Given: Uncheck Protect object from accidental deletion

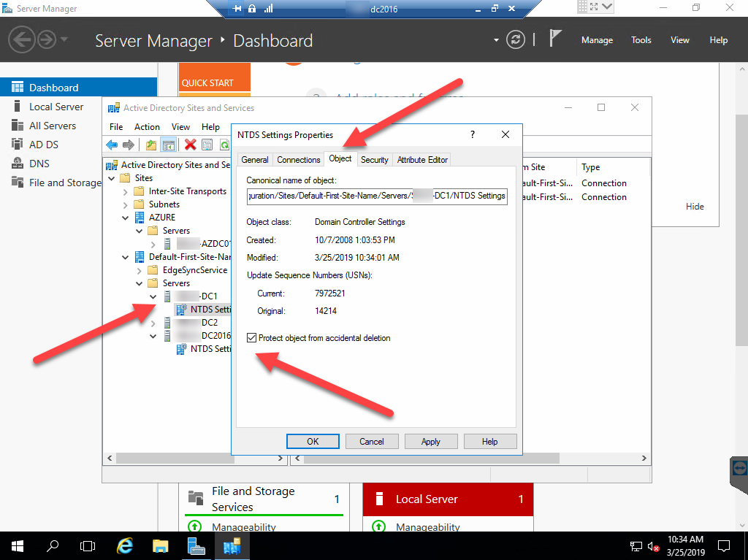Looking at the screenshot, I should click(x=251, y=338).
